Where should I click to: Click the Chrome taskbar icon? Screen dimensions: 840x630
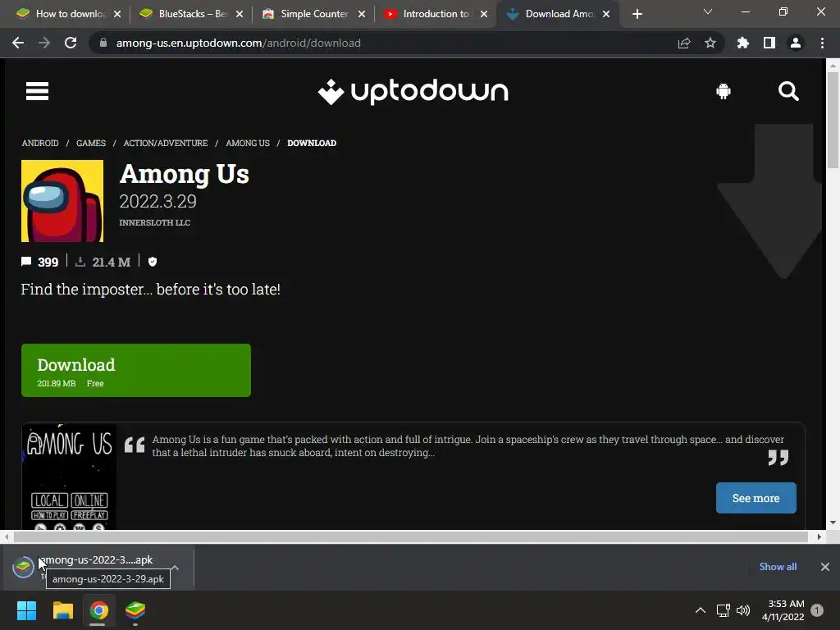click(98, 610)
